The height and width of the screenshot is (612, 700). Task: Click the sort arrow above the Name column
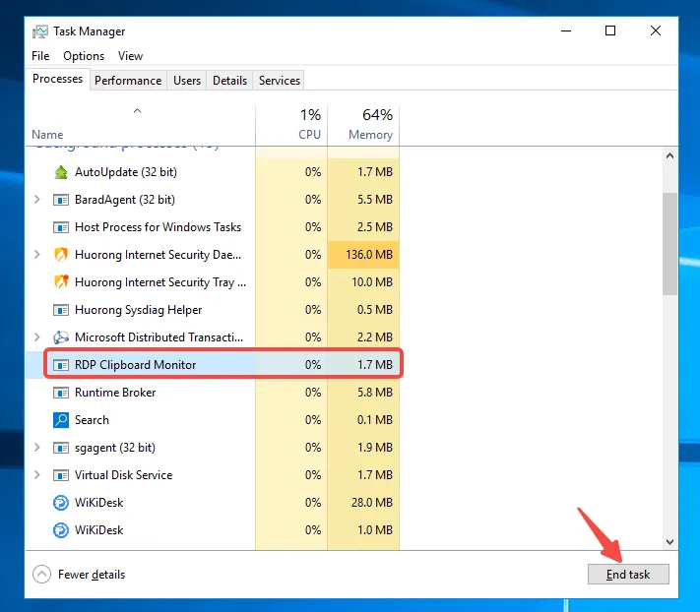[x=138, y=110]
